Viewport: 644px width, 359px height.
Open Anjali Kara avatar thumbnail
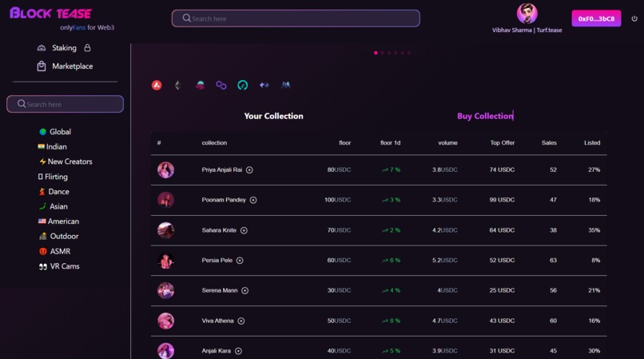point(165,351)
